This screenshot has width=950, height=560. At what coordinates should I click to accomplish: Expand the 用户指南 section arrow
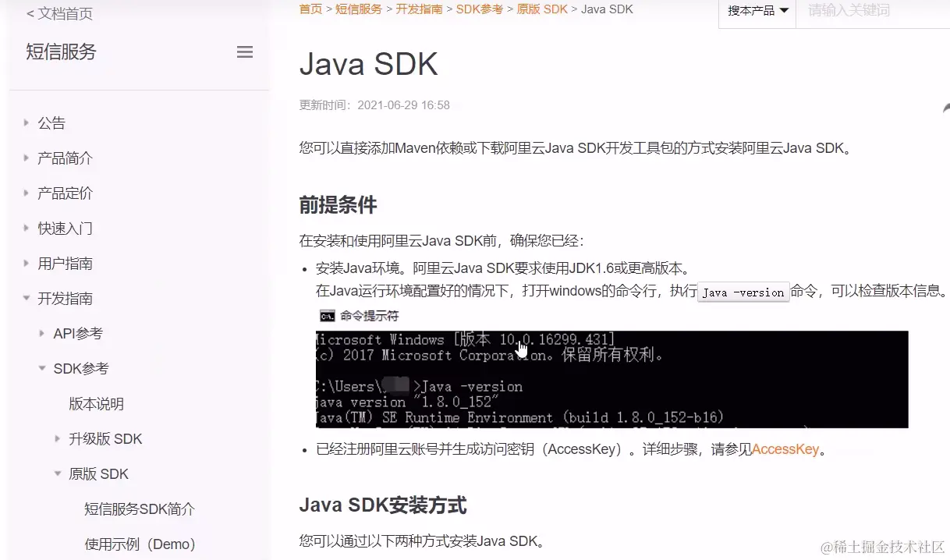[x=27, y=263]
